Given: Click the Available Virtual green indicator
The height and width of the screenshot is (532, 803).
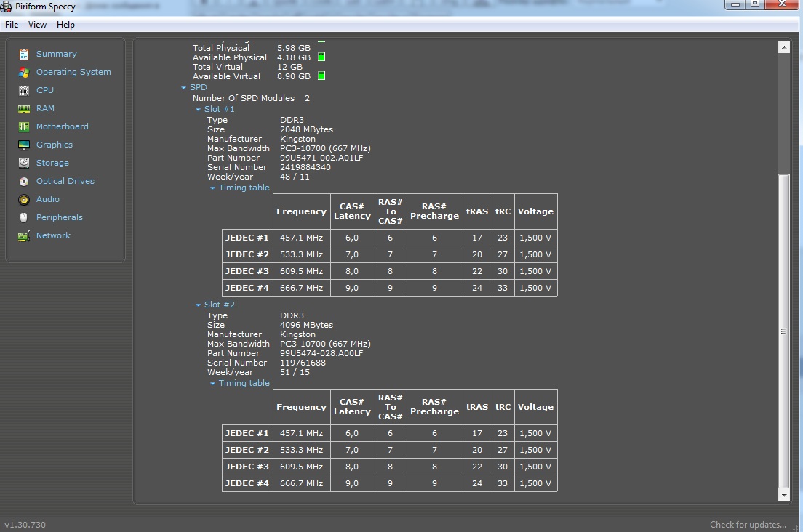Looking at the screenshot, I should coord(321,76).
